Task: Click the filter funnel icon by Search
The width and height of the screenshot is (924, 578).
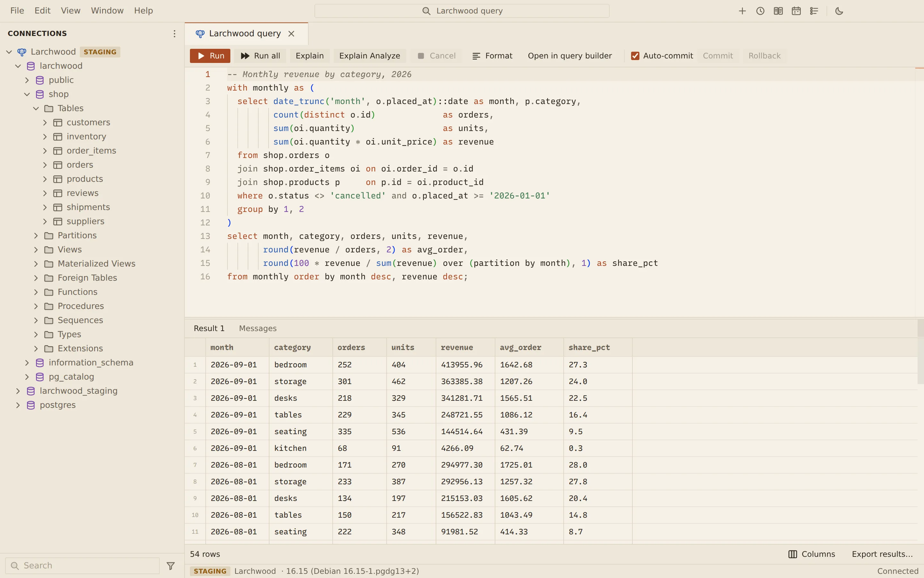Action: pyautogui.click(x=171, y=566)
